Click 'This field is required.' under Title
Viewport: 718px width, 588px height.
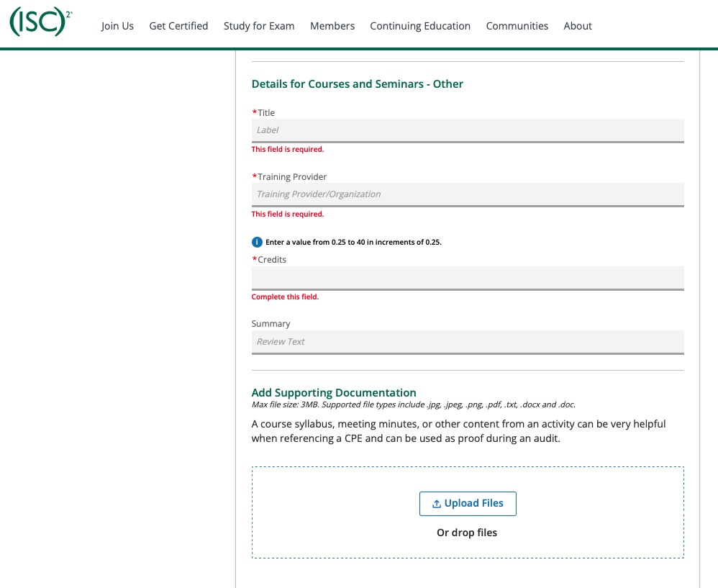click(288, 149)
